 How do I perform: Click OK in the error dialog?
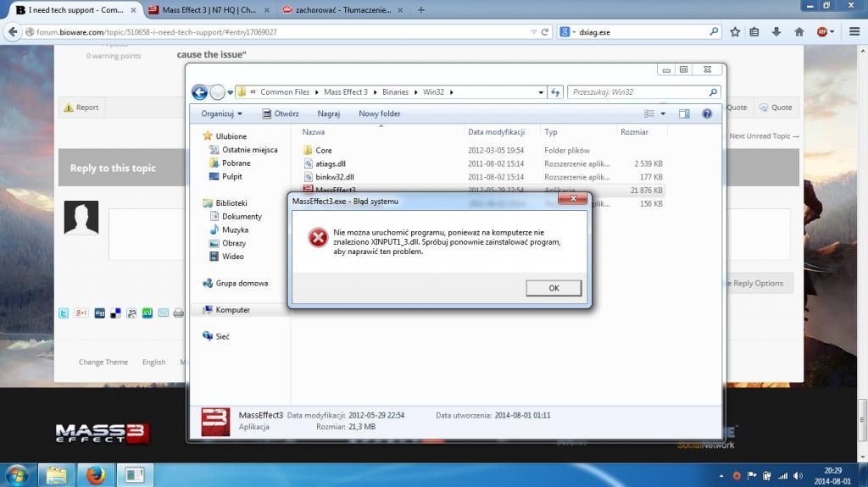(x=554, y=288)
